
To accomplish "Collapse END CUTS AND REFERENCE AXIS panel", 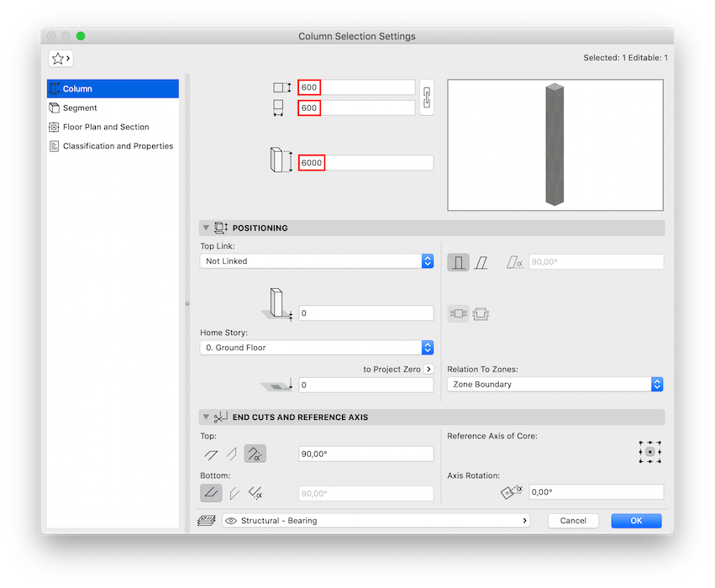I will coord(206,417).
